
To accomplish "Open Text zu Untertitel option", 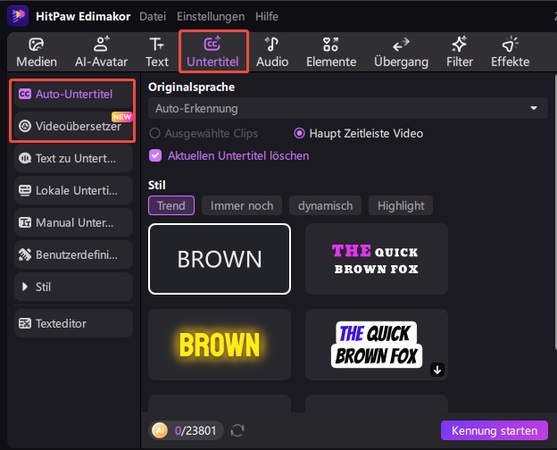I will click(x=74, y=158).
